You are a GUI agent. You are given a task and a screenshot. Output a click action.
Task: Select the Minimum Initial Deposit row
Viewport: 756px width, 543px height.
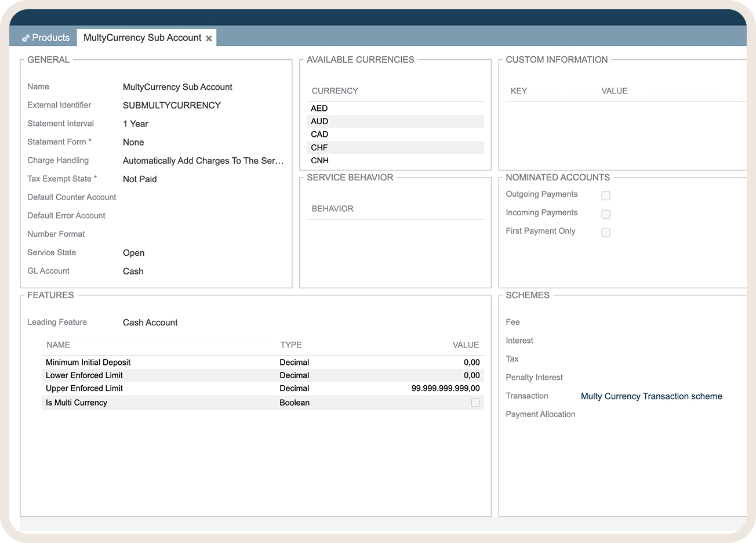88,362
